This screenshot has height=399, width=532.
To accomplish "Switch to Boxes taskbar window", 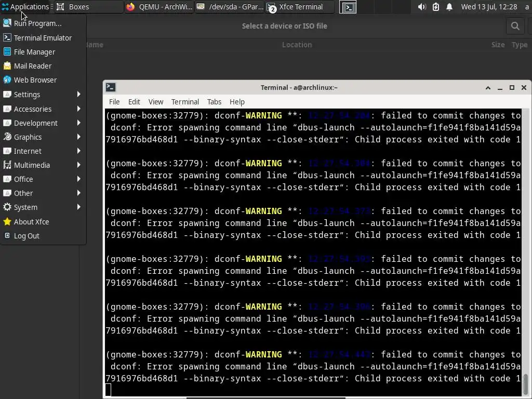I will (x=89, y=6).
